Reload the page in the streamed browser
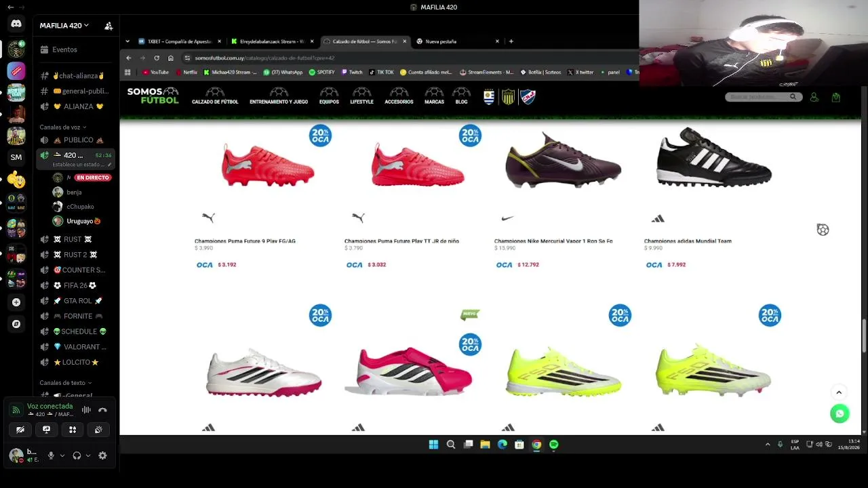The image size is (868, 488). [x=157, y=58]
